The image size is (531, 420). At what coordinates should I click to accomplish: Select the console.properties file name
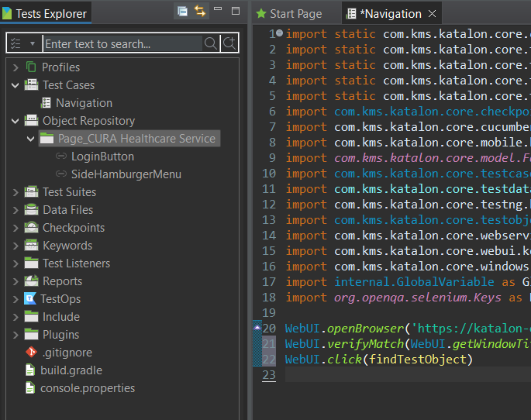[88, 388]
